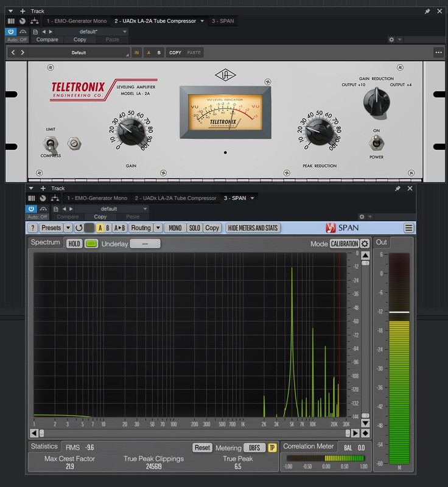The height and width of the screenshot is (487, 448).
Task: Click Hide Meters and Stats
Action: 253,228
